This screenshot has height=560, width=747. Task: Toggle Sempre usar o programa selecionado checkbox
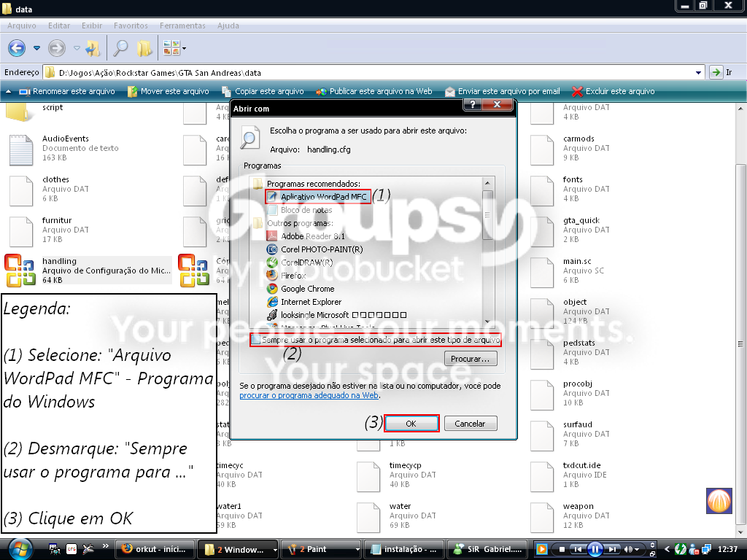click(256, 340)
